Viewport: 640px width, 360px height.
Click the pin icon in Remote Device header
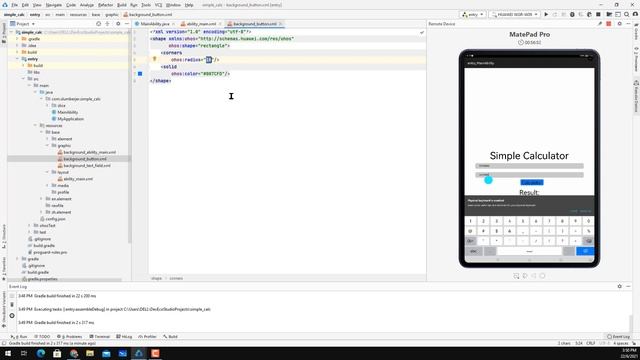pyautogui.click(x=600, y=24)
